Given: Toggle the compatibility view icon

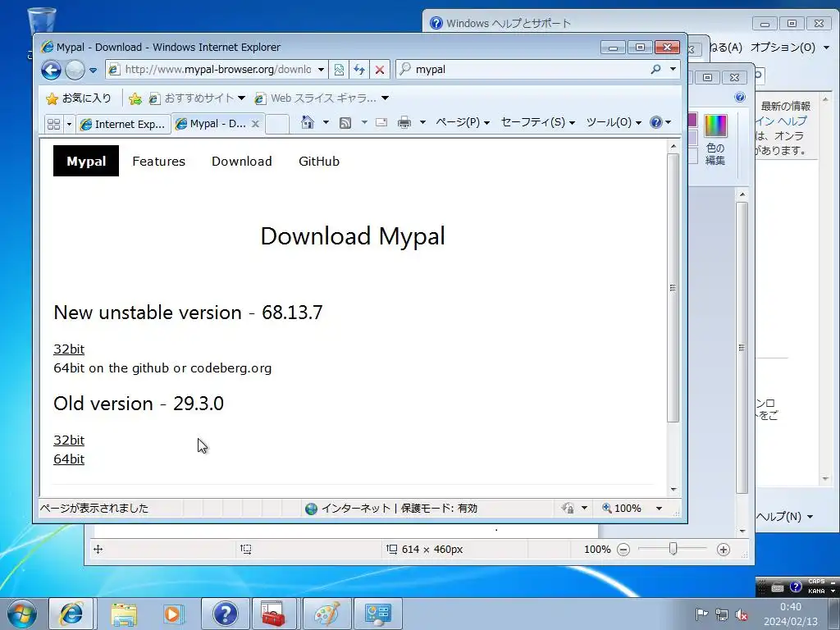Looking at the screenshot, I should [339, 70].
